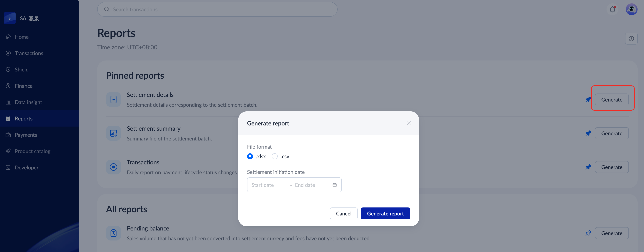Screen dimensions: 644x252
Task: Open the End date picker field
Action: pos(305,185)
